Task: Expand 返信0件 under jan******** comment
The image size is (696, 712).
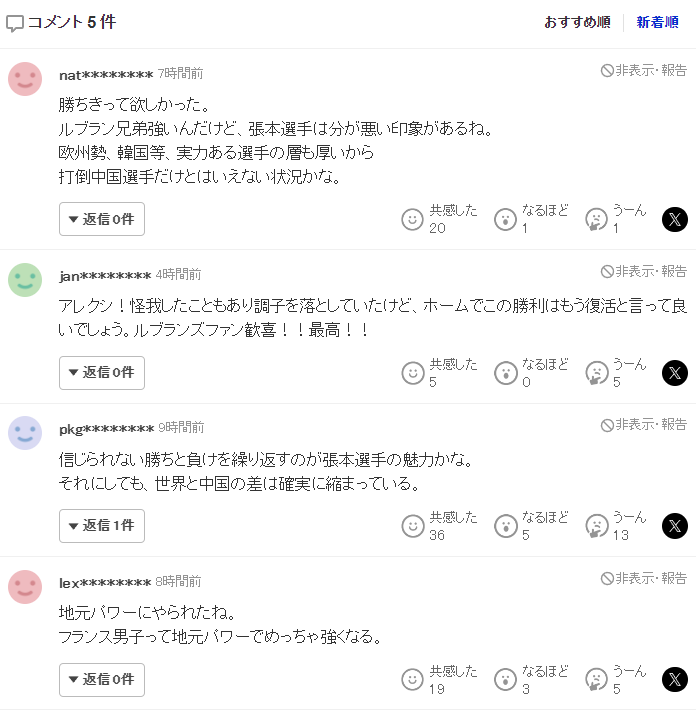Action: click(x=102, y=373)
